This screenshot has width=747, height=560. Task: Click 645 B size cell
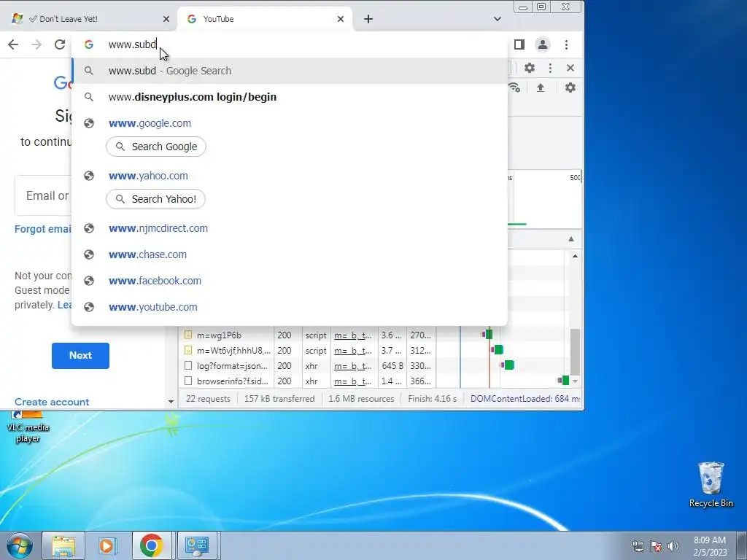(392, 366)
